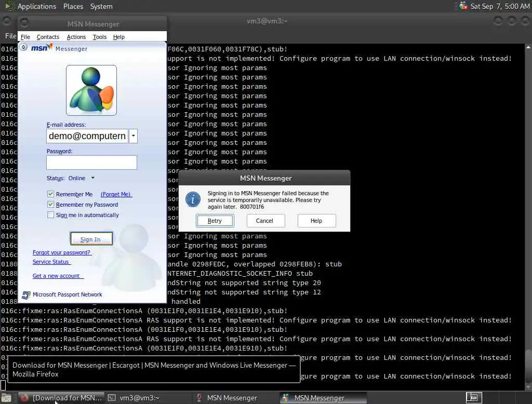
Task: Click Help in the error dialog
Action: click(x=316, y=221)
